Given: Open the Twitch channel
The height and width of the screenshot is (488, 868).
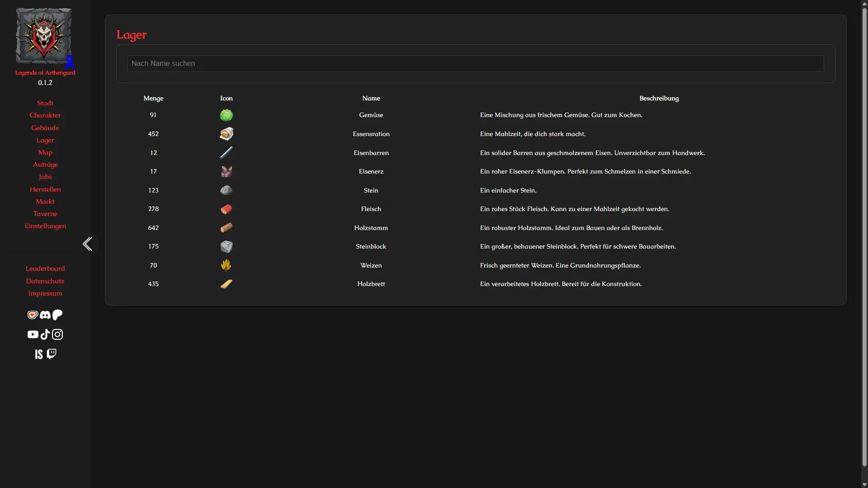Looking at the screenshot, I should [x=51, y=354].
